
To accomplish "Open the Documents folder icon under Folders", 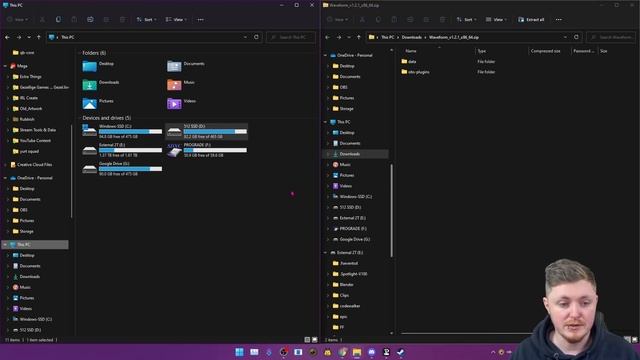I will tap(174, 66).
